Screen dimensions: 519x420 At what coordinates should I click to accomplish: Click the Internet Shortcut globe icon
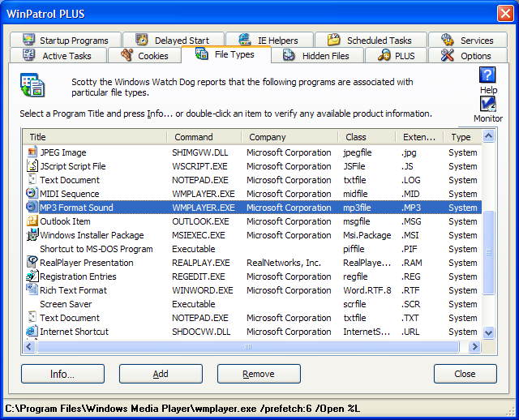point(32,332)
